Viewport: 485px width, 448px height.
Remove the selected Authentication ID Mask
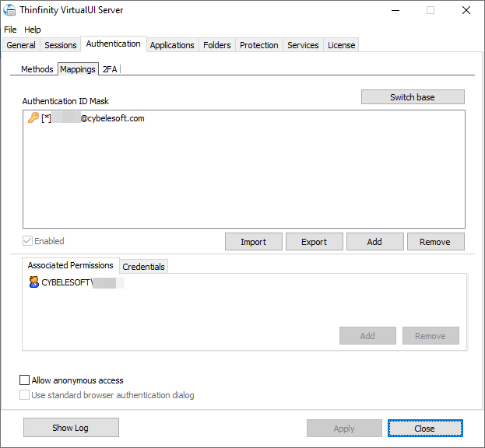point(435,242)
